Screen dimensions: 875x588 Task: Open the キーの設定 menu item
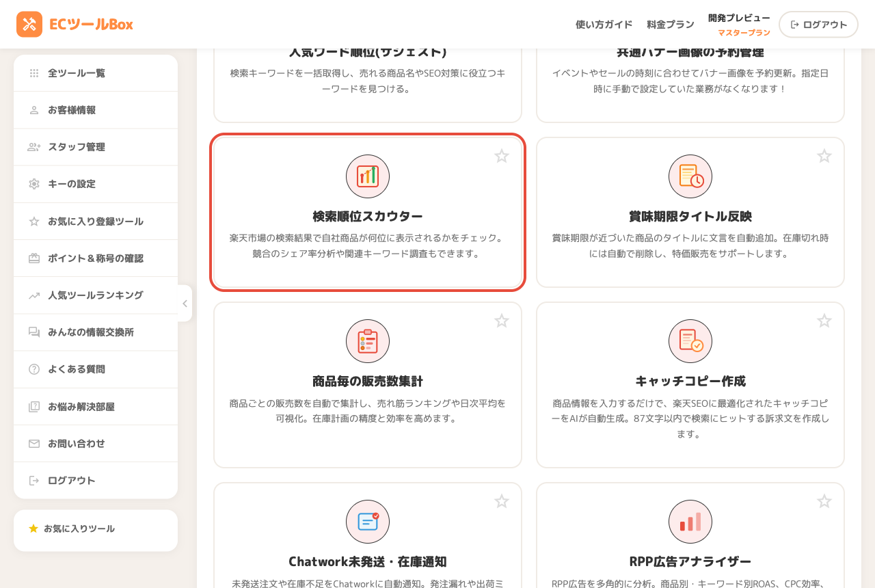tap(96, 184)
